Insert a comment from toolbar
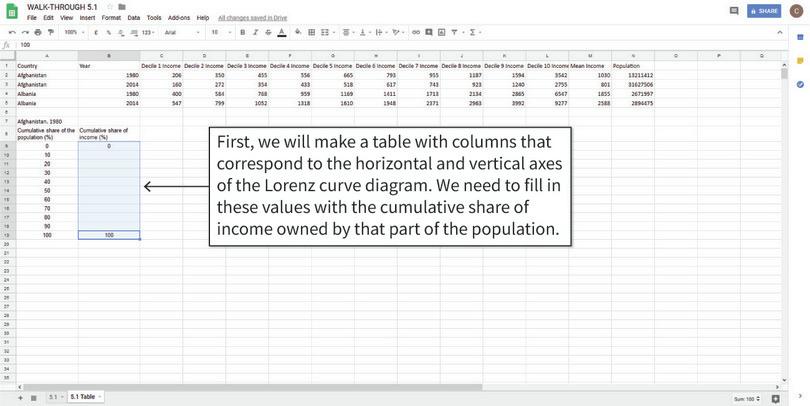This screenshot has width=810, height=406. point(429,32)
